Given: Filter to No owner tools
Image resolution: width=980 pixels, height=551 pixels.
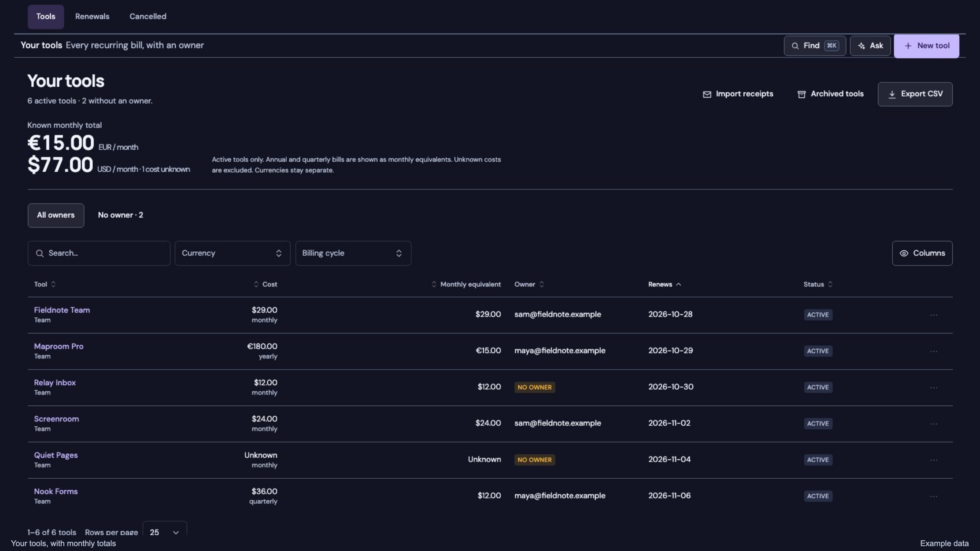Looking at the screenshot, I should pos(121,215).
